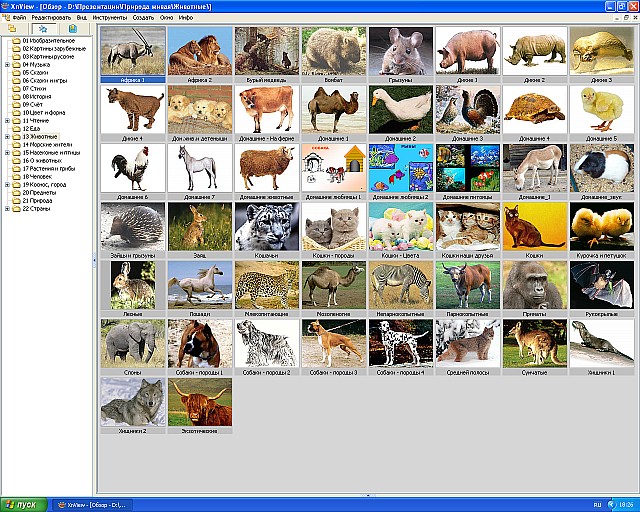The width and height of the screenshot is (640, 512).
Task: Open the Окно menu
Action: pyautogui.click(x=167, y=18)
